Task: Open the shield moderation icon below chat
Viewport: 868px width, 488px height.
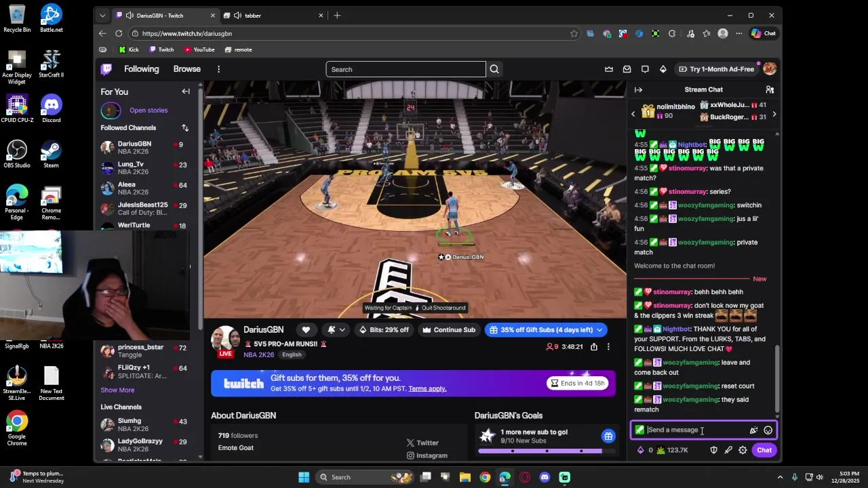Action: coord(713,450)
